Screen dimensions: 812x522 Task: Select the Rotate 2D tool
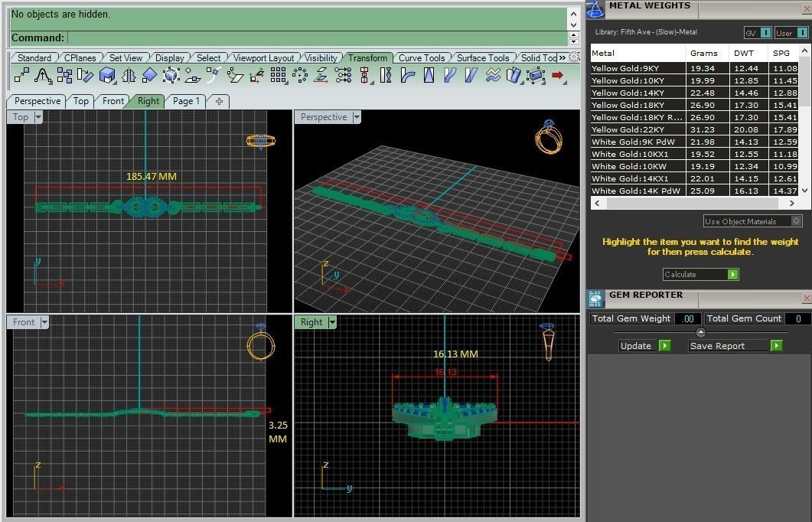[86, 76]
